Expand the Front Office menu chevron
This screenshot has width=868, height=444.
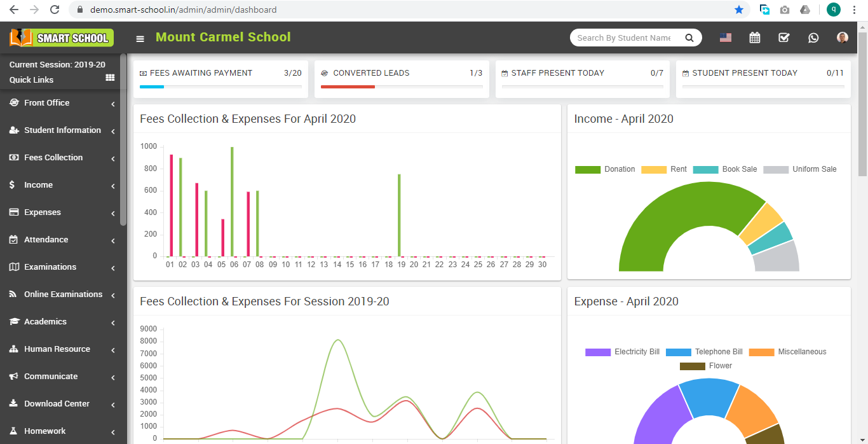[112, 104]
